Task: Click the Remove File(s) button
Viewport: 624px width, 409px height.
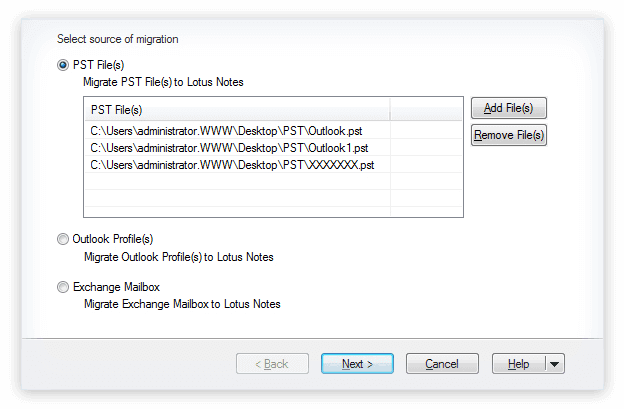Action: tap(509, 135)
